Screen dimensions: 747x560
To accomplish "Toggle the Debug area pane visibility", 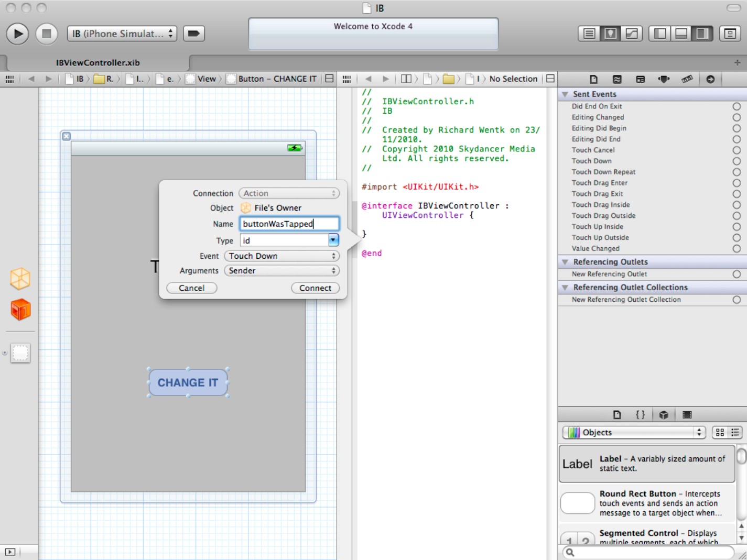I will point(681,34).
